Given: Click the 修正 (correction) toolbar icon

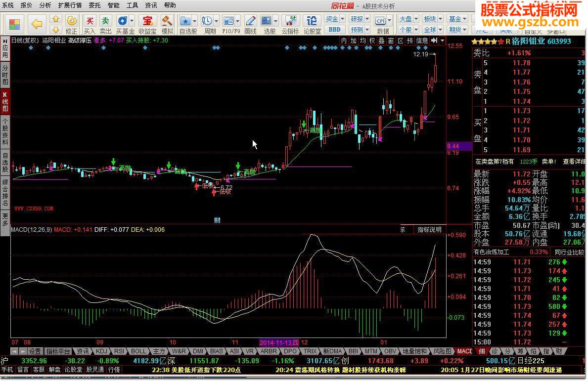Looking at the screenshot, I should pyautogui.click(x=71, y=25).
